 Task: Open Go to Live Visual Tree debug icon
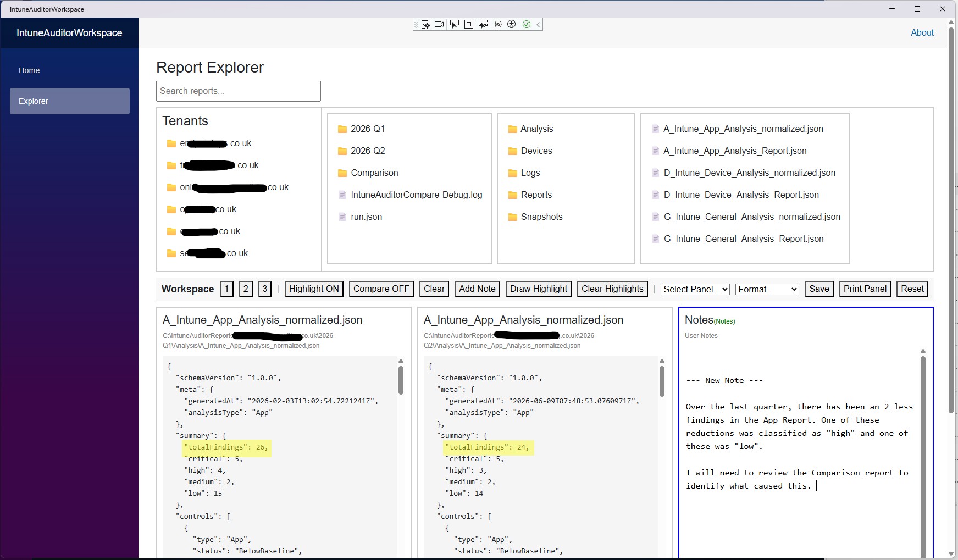pos(425,24)
